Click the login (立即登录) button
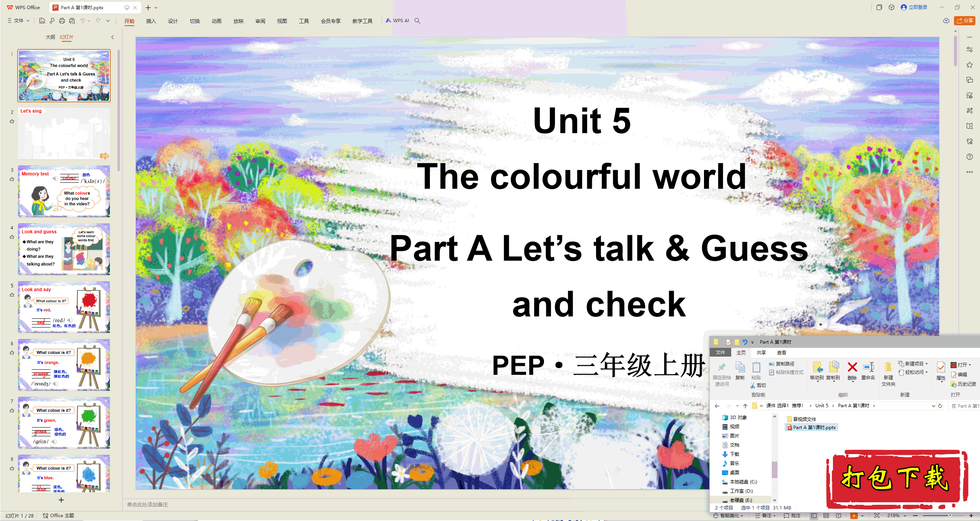 (x=914, y=7)
